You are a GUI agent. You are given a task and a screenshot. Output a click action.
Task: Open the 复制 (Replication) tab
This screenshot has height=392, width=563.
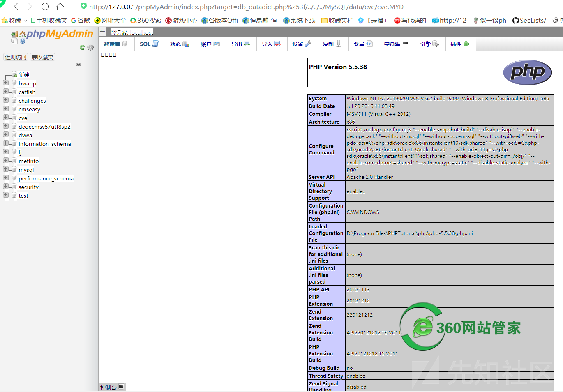332,44
